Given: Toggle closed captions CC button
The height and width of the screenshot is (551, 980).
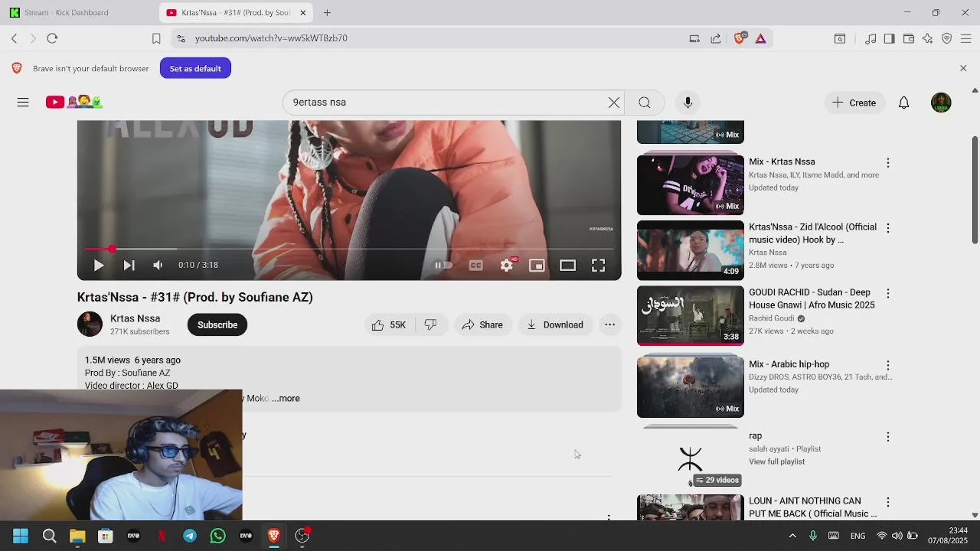Looking at the screenshot, I should coord(475,266).
